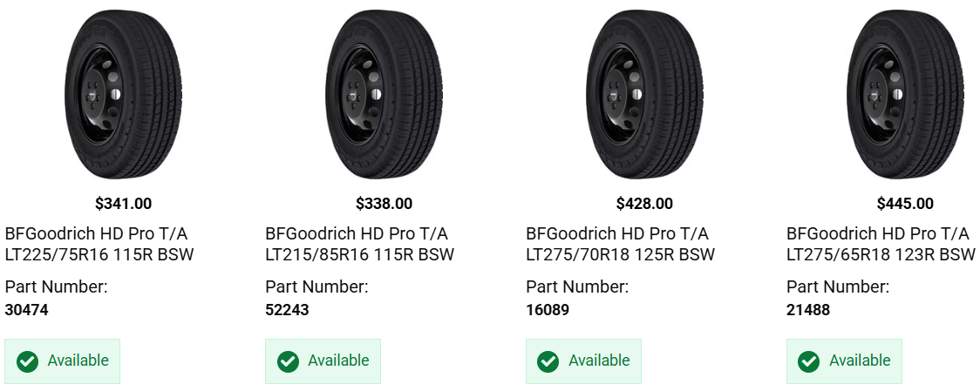Click green checkmark icon for part 52243
The image size is (980, 391).
coord(288,361)
